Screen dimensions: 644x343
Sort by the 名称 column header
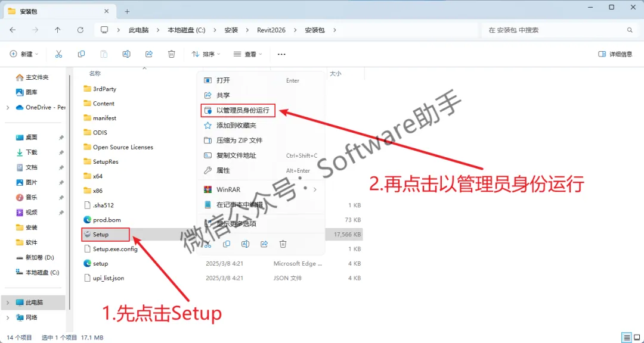coord(95,73)
